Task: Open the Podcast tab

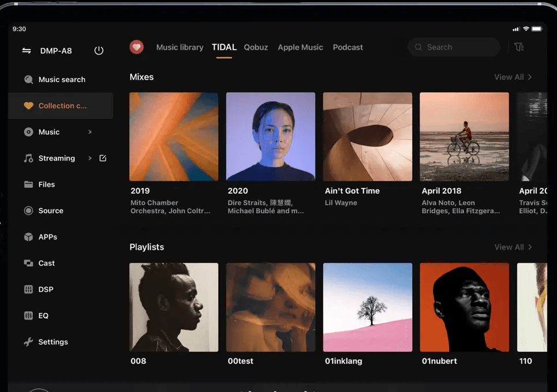Action: pos(348,47)
